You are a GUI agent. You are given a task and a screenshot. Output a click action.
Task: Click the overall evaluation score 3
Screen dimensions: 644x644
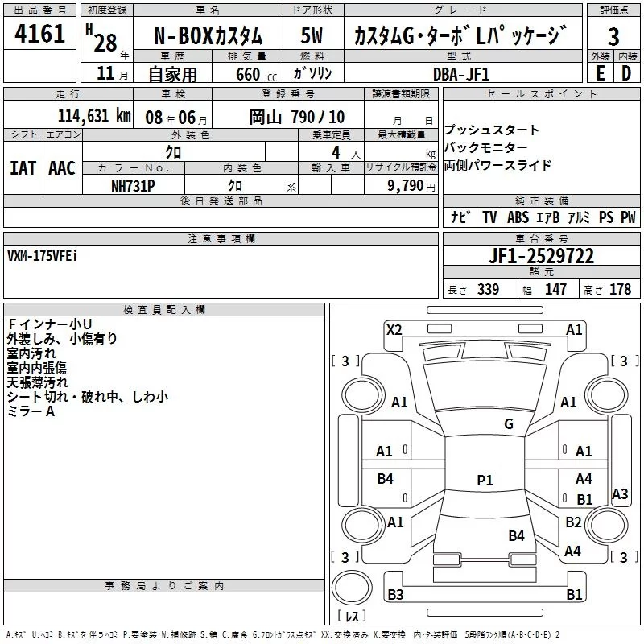tap(613, 36)
